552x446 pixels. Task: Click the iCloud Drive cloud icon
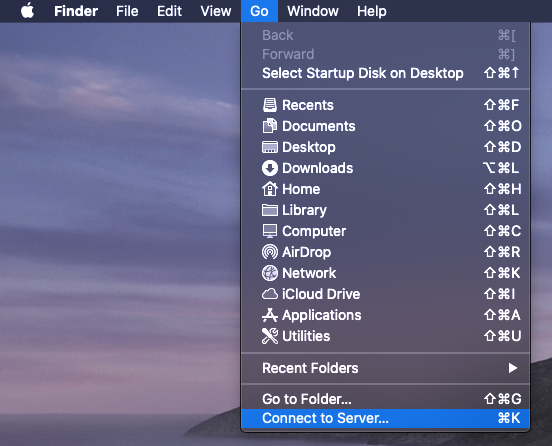pyautogui.click(x=270, y=294)
